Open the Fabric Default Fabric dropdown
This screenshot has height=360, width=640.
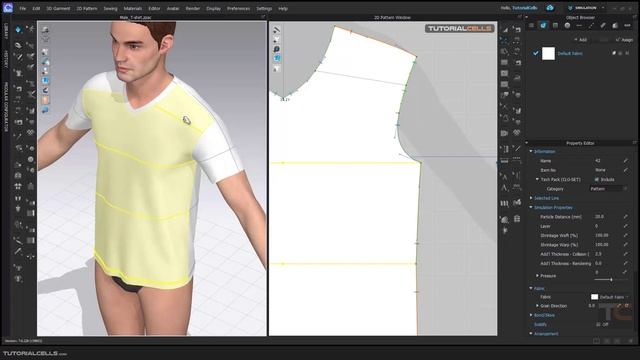[609, 297]
